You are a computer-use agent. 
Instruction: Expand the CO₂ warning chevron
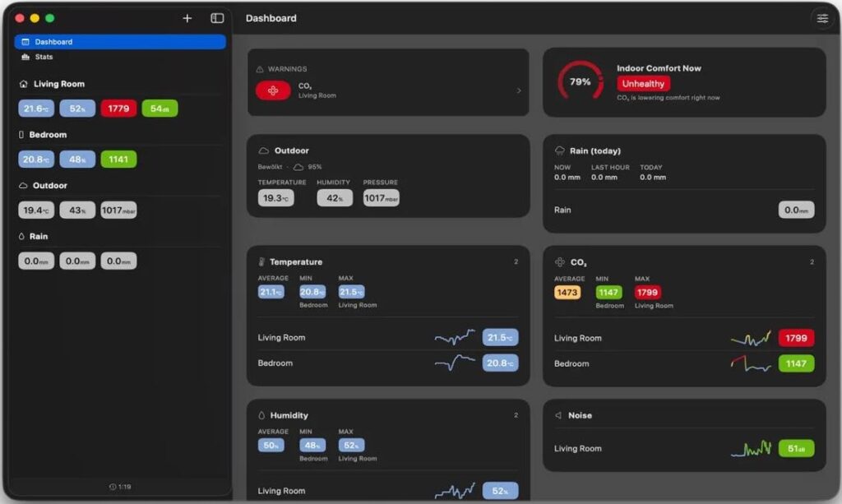click(x=519, y=90)
